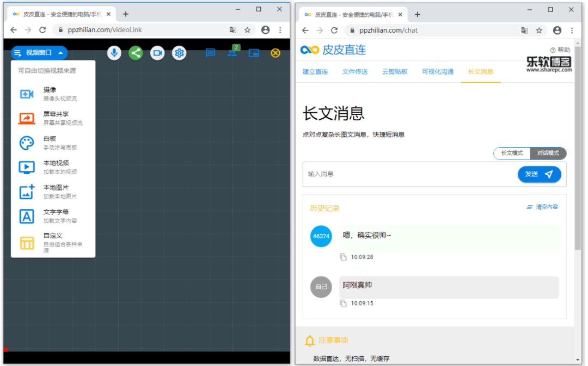588x366 pixels.
Task: Click 清空内容 to clear history
Action: tap(542, 207)
